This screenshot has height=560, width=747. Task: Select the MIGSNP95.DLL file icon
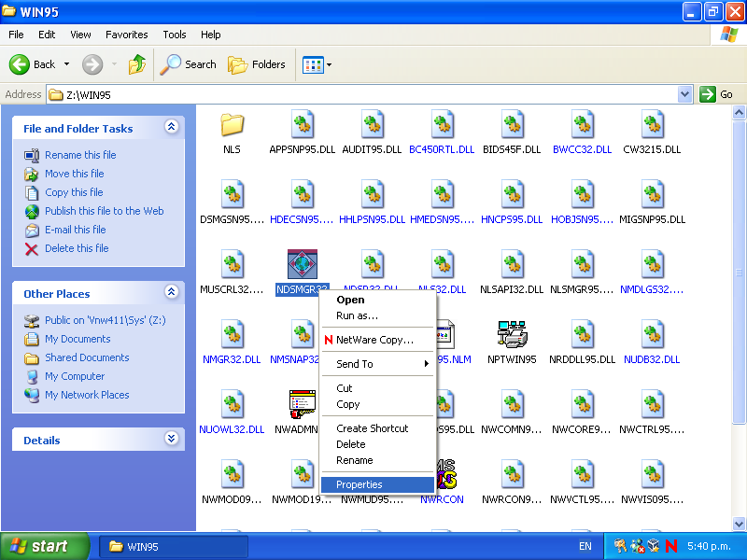(x=652, y=195)
